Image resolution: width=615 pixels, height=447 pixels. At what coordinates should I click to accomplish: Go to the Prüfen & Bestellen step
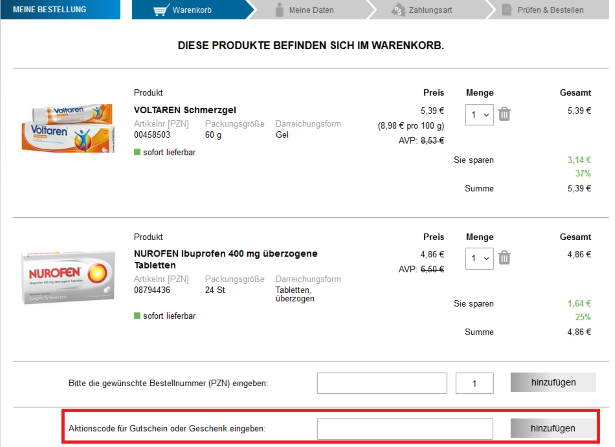[x=550, y=10]
